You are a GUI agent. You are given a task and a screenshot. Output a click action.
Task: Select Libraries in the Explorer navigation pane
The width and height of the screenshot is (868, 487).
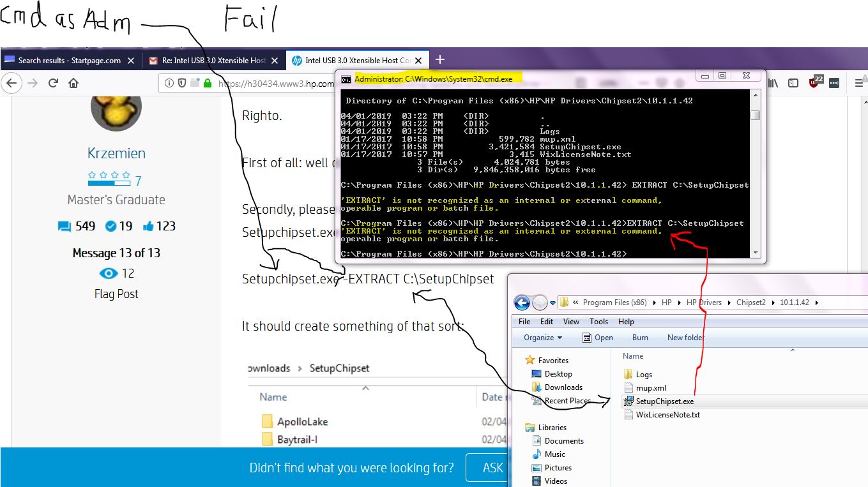(x=552, y=428)
